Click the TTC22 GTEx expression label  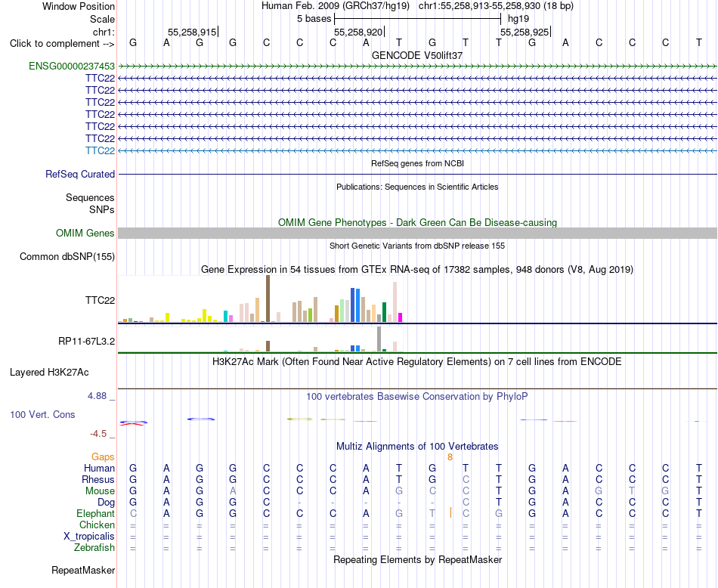pos(101,300)
